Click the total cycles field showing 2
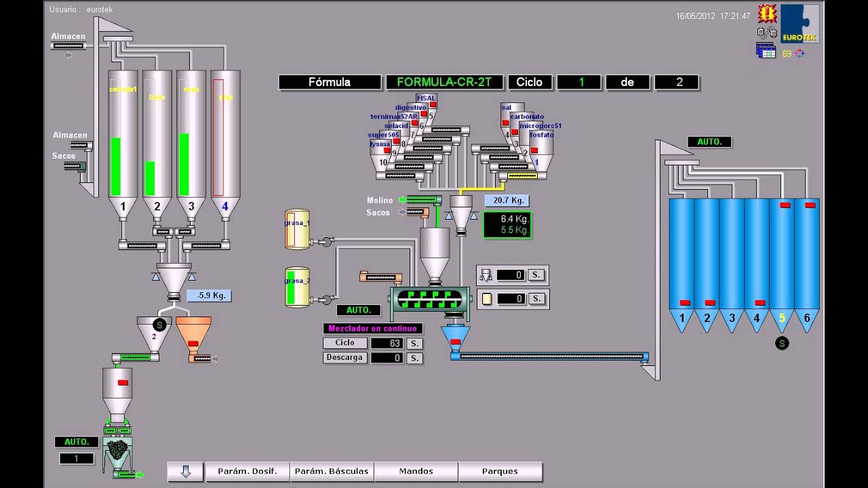Viewport: 868px width, 488px height. pyautogui.click(x=677, y=82)
